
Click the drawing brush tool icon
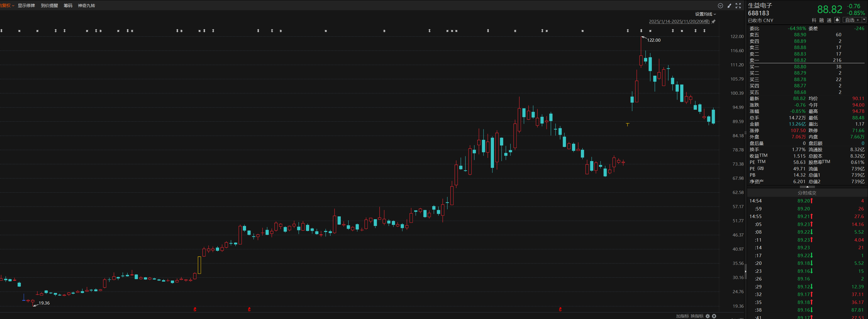click(x=729, y=6)
